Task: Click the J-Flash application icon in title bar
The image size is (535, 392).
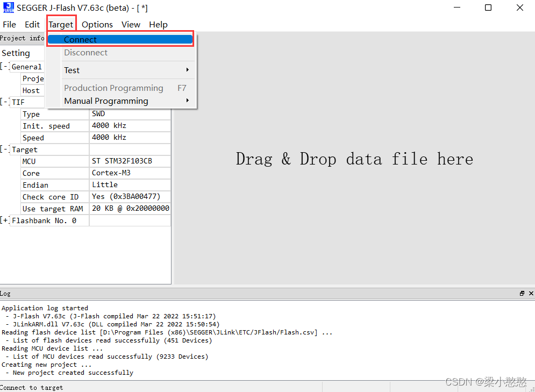Action: point(9,8)
